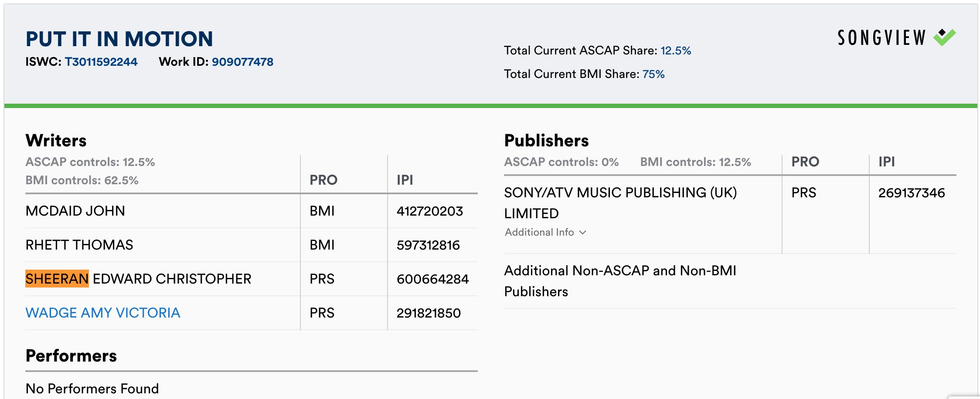Click IPI number 291821850
This screenshot has height=399, width=980.
point(429,313)
